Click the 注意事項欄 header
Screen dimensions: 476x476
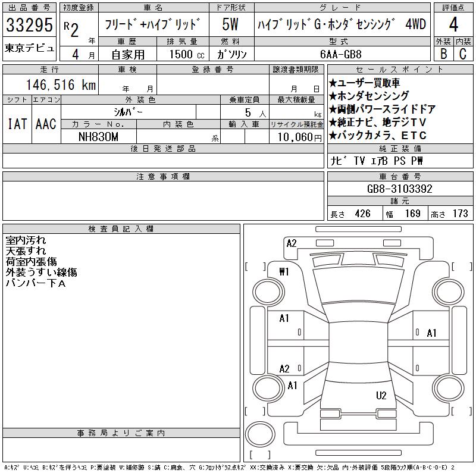tap(162, 177)
